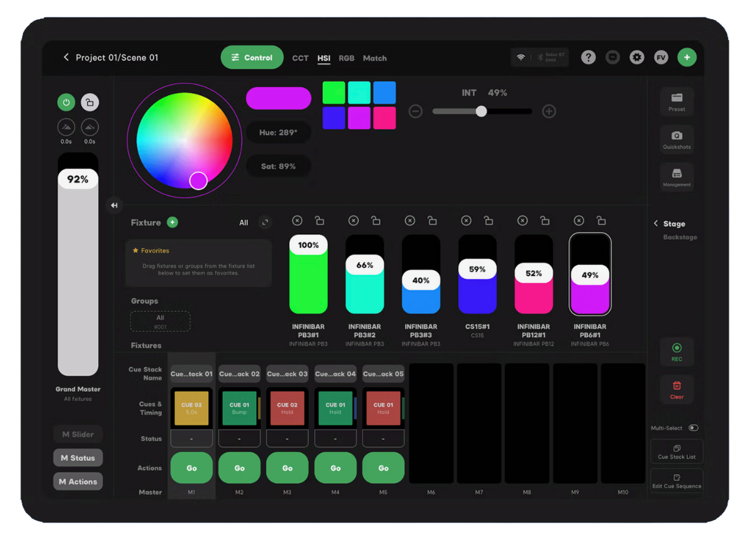756x533 pixels.
Task: Open the help question mark icon
Action: [x=588, y=57]
